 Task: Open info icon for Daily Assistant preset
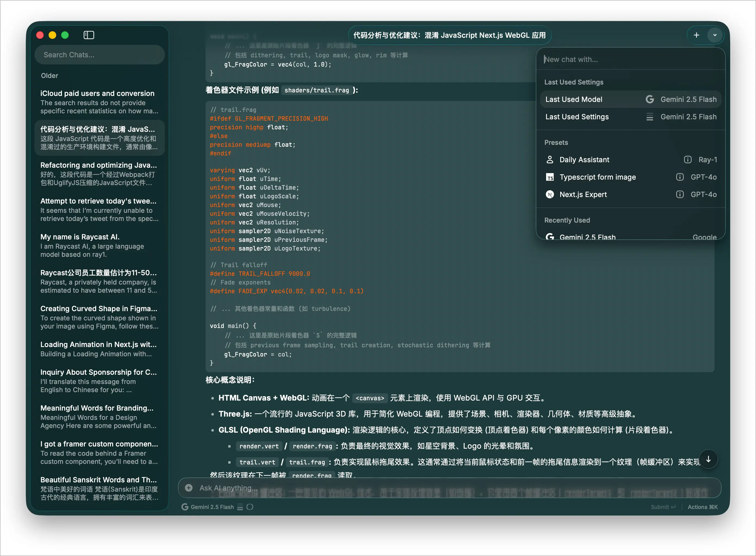688,160
